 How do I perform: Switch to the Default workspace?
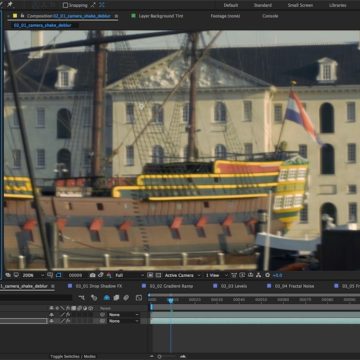tap(231, 5)
